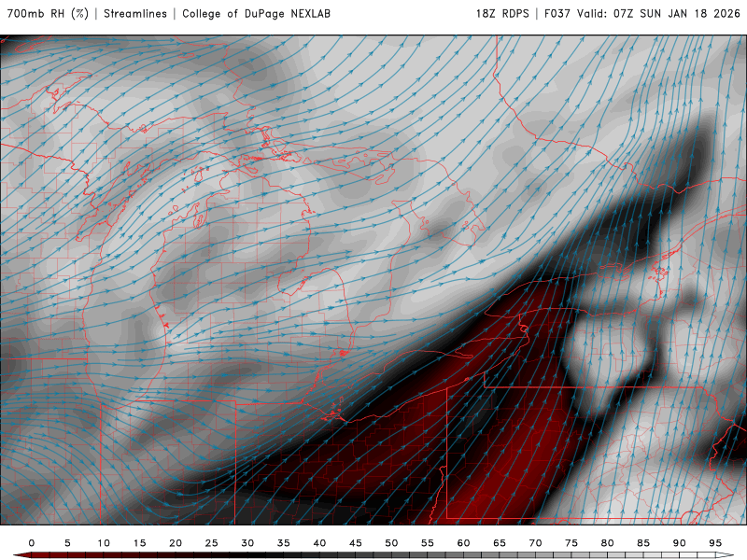Click the "F037" forecast hour text
Image resolution: width=747 pixels, height=560 pixels.
[x=557, y=13]
